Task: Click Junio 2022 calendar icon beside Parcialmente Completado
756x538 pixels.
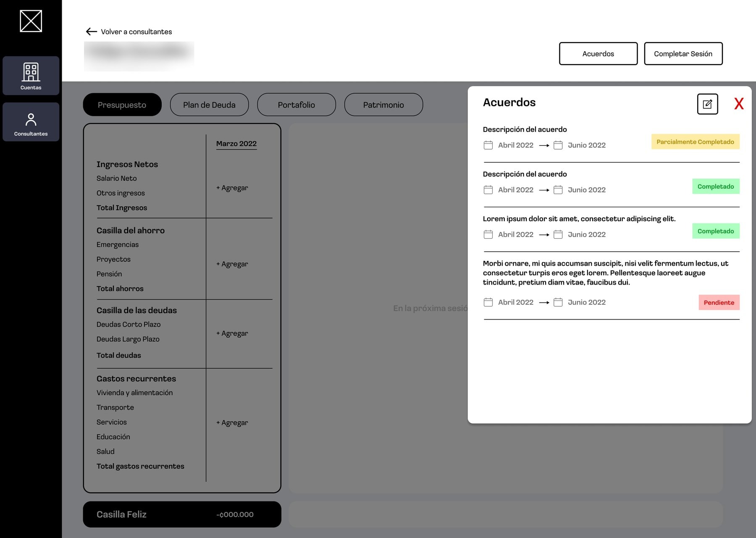Action: click(x=558, y=145)
